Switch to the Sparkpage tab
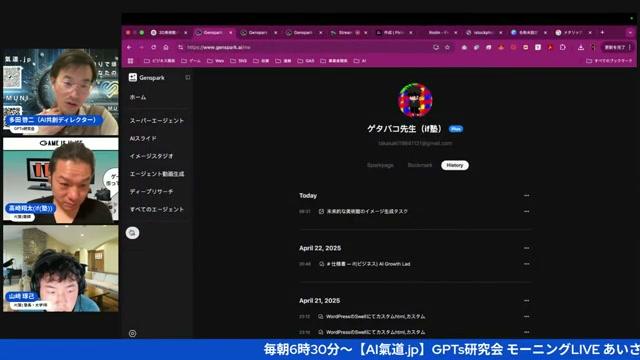Viewport: 640px width, 360px height. [380, 165]
